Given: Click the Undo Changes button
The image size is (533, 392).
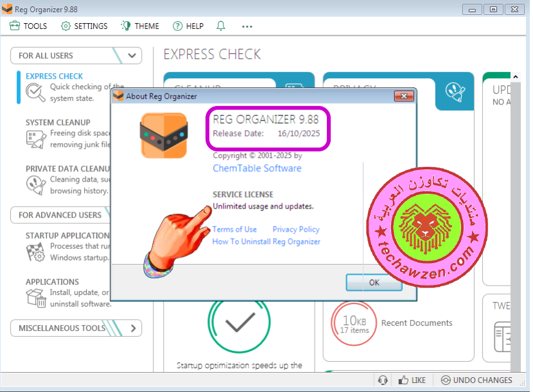Looking at the screenshot, I should [476, 380].
